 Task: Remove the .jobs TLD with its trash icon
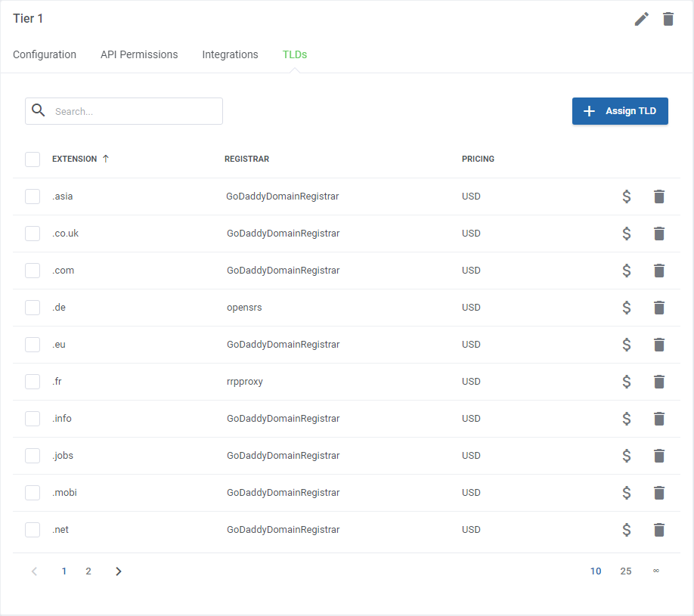pos(659,456)
